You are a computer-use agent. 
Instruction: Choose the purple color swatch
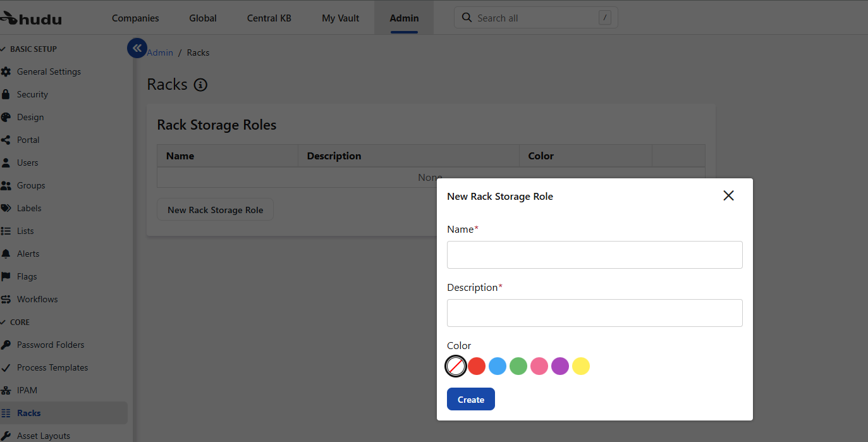point(560,366)
